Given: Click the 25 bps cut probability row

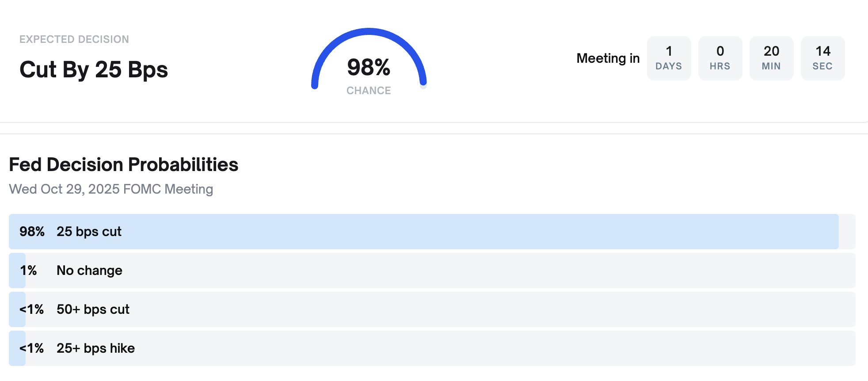Looking at the screenshot, I should point(432,232).
